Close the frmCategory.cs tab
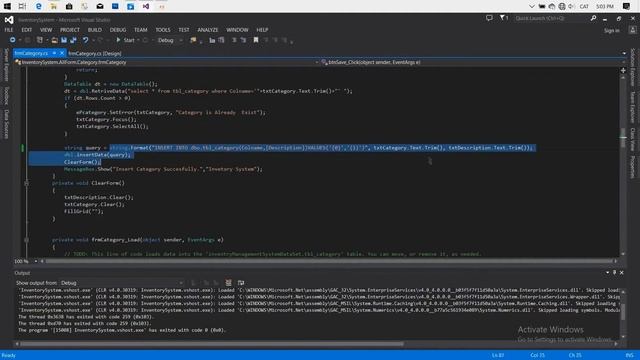The image size is (640, 360). [62, 53]
